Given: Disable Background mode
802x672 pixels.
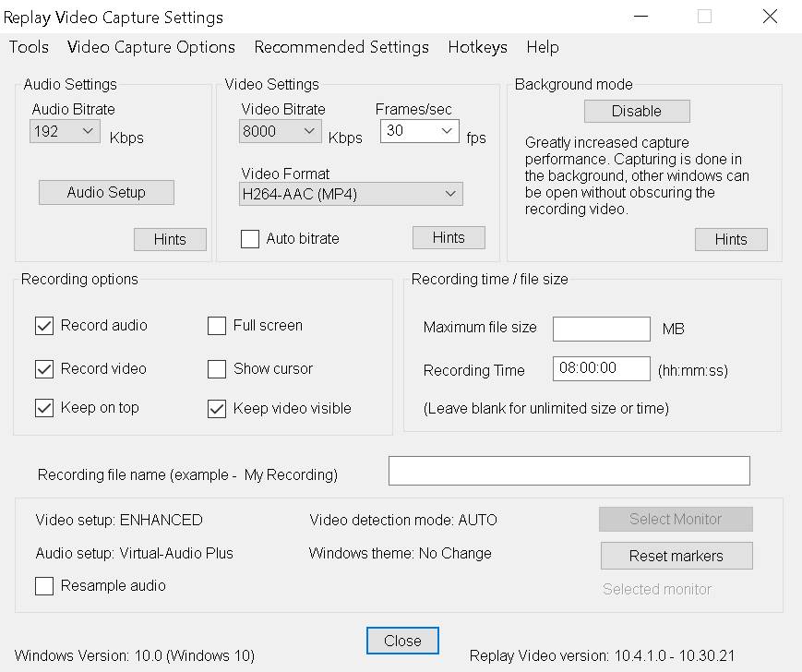Looking at the screenshot, I should point(637,111).
